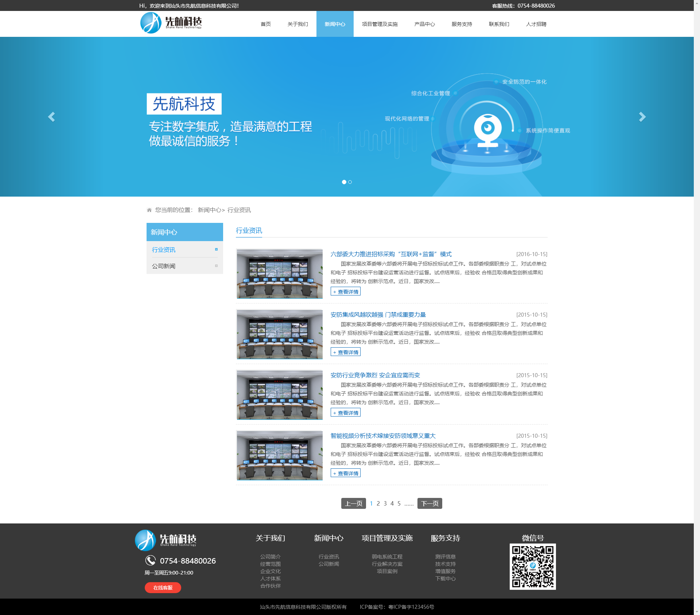Viewport: 700px width, 615px height.
Task: Open the 关于我们 navigation menu
Action: coord(297,24)
